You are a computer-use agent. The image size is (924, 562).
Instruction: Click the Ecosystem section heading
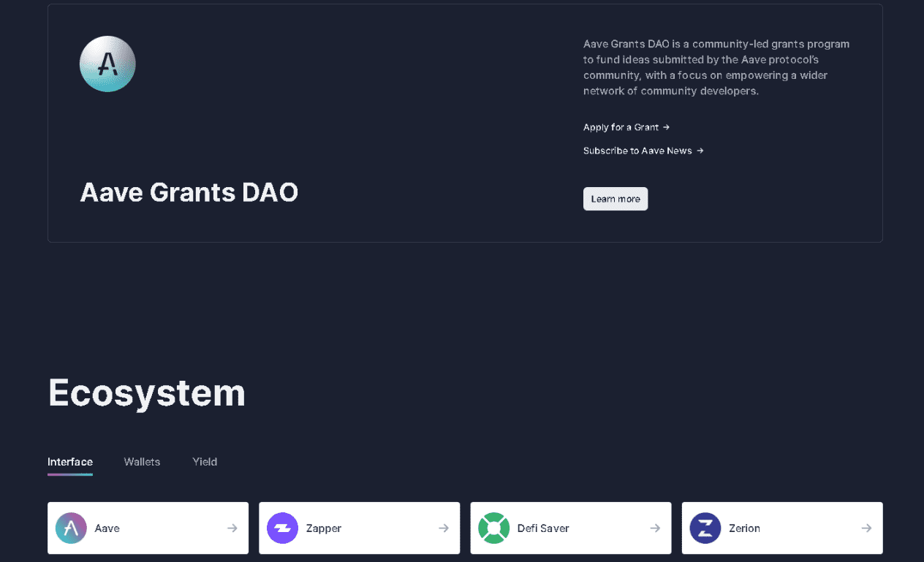[146, 392]
